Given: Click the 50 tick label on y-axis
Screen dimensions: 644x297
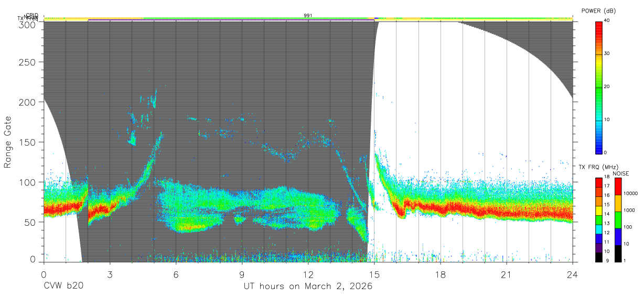Looking at the screenshot, I should [30, 222].
